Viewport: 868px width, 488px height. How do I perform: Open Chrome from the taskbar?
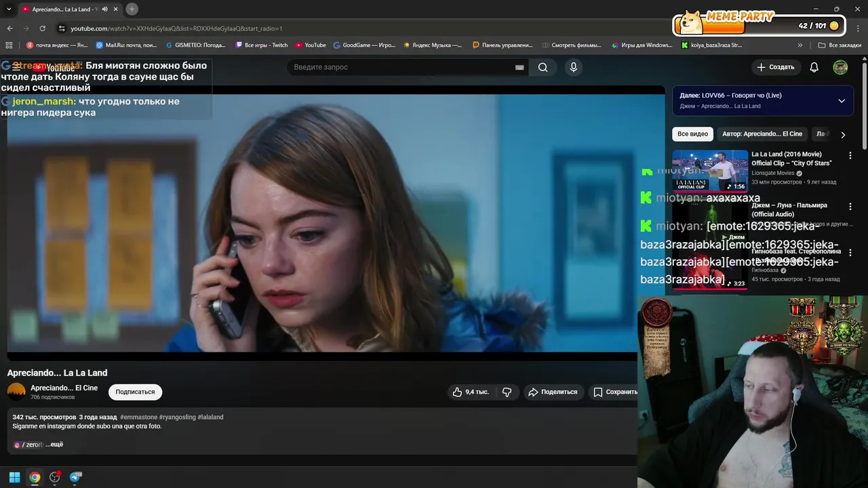(x=35, y=477)
